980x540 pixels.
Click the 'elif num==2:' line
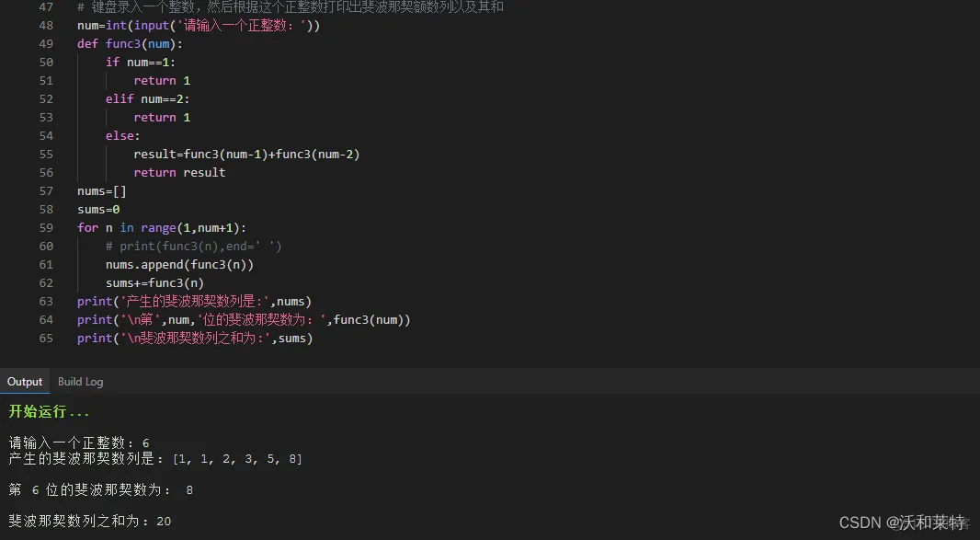coord(147,98)
